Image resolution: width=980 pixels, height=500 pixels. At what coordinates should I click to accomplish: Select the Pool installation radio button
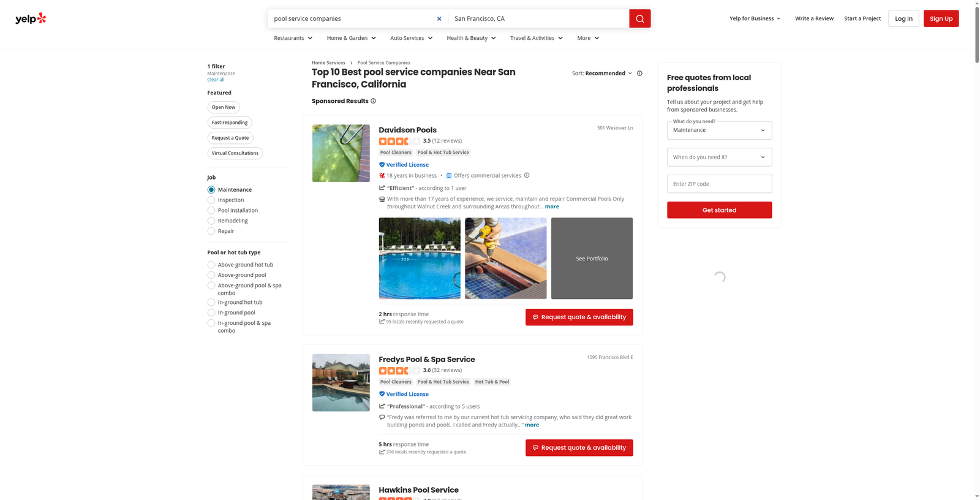211,211
